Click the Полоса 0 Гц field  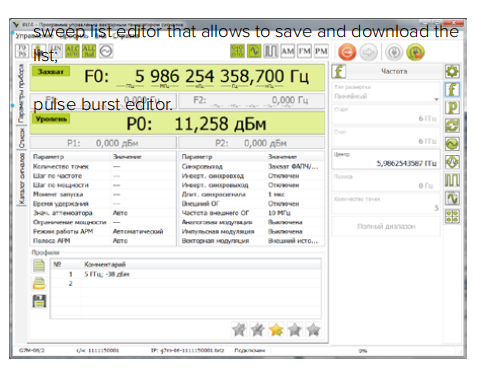coord(386,182)
